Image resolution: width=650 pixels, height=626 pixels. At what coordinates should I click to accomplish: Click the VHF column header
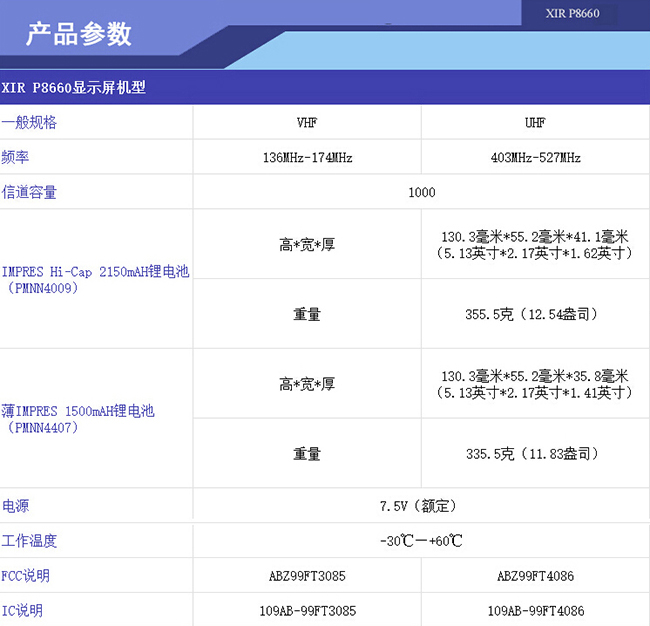click(x=307, y=123)
